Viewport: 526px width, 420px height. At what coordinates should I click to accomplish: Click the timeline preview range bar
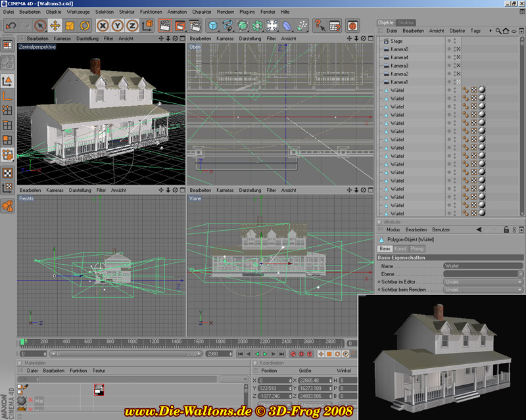[126, 354]
